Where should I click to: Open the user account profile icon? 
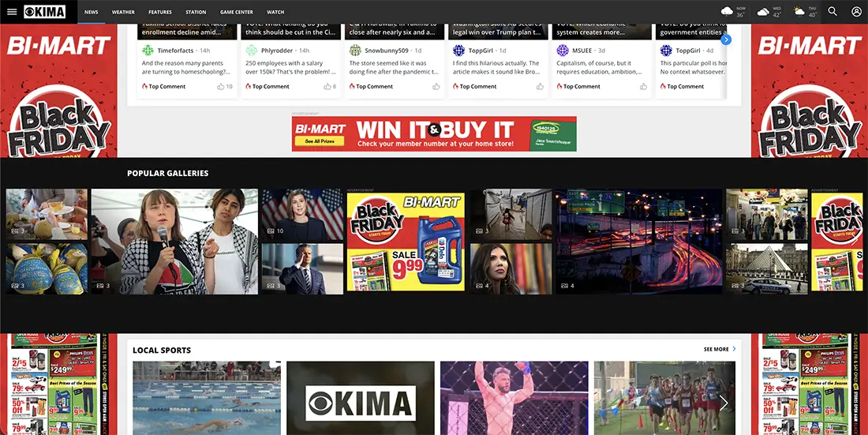[856, 12]
